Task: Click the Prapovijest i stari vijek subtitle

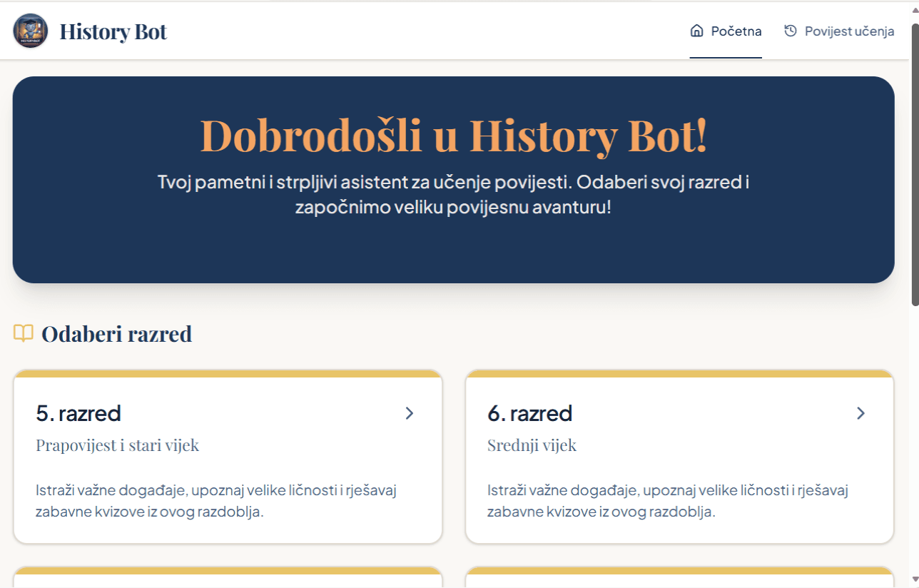Action: click(x=118, y=445)
